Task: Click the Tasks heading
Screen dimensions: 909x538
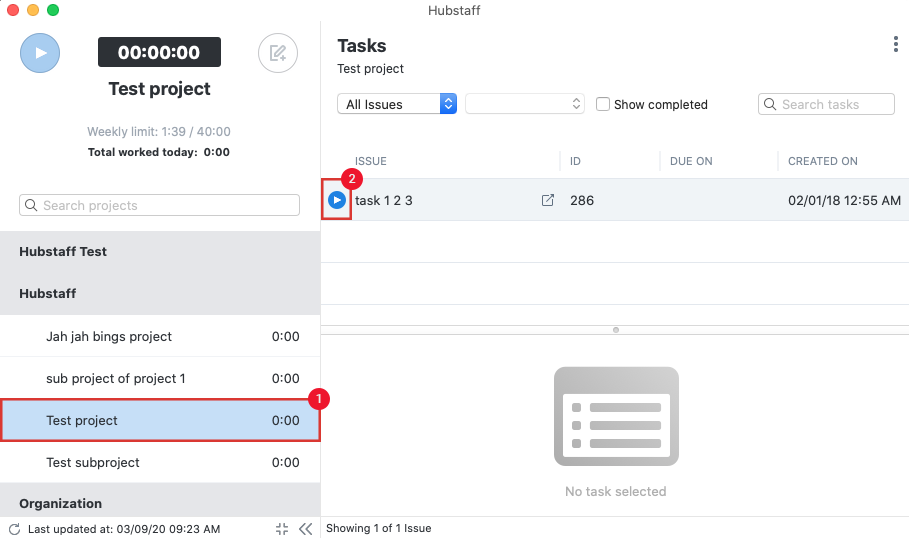Action: point(362,45)
